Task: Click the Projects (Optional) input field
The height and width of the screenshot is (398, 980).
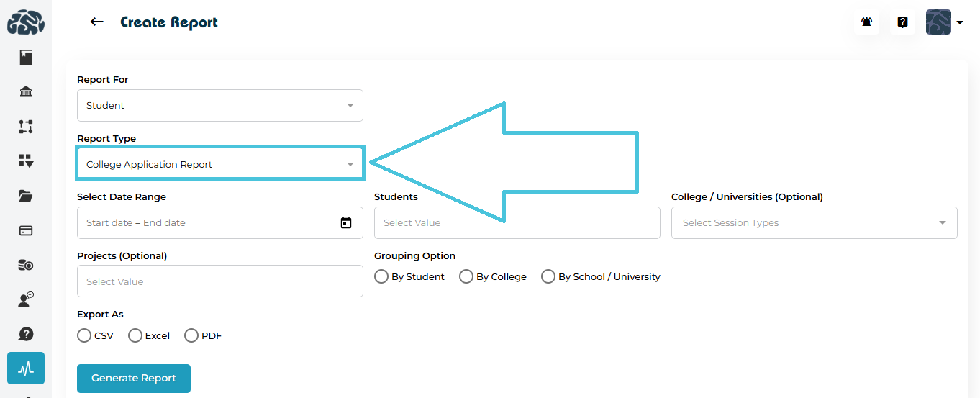Action: [219, 281]
